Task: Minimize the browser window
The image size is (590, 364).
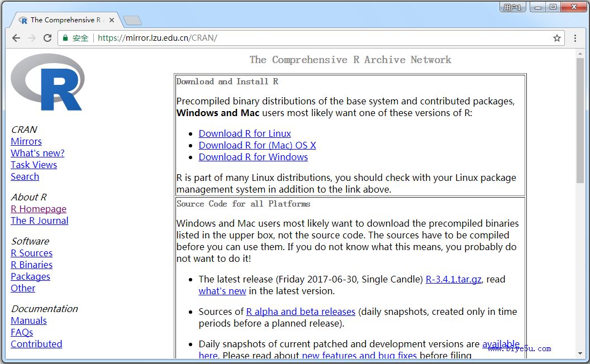Action: pyautogui.click(x=537, y=7)
